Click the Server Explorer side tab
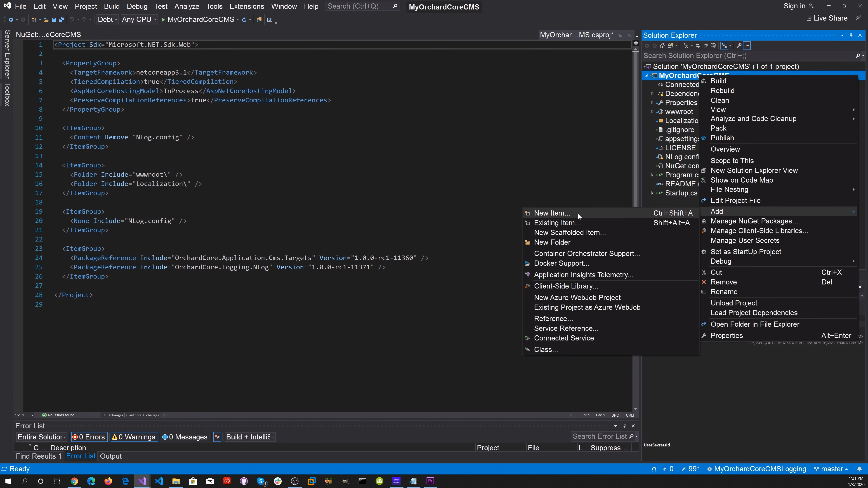The width and height of the screenshot is (868, 488). tap(7, 54)
